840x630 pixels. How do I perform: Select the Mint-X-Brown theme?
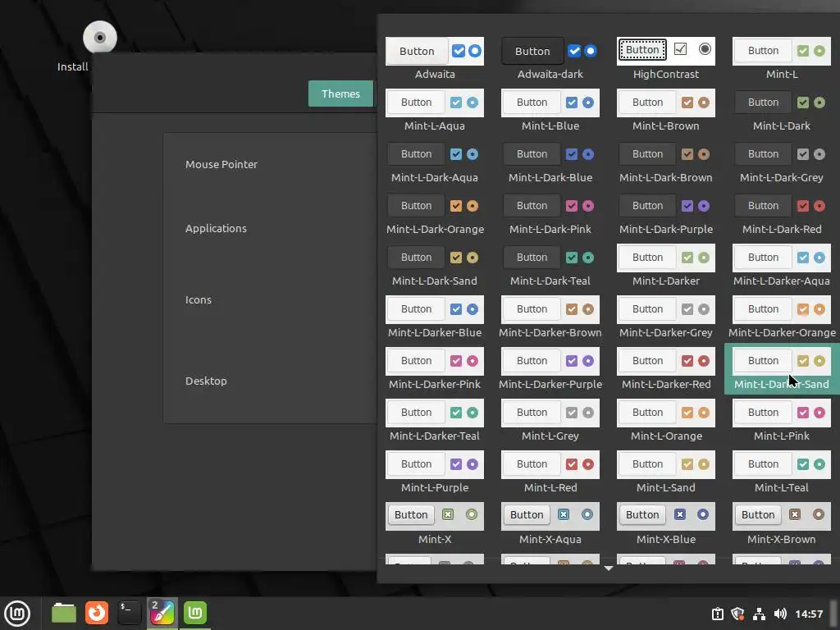coord(782,524)
